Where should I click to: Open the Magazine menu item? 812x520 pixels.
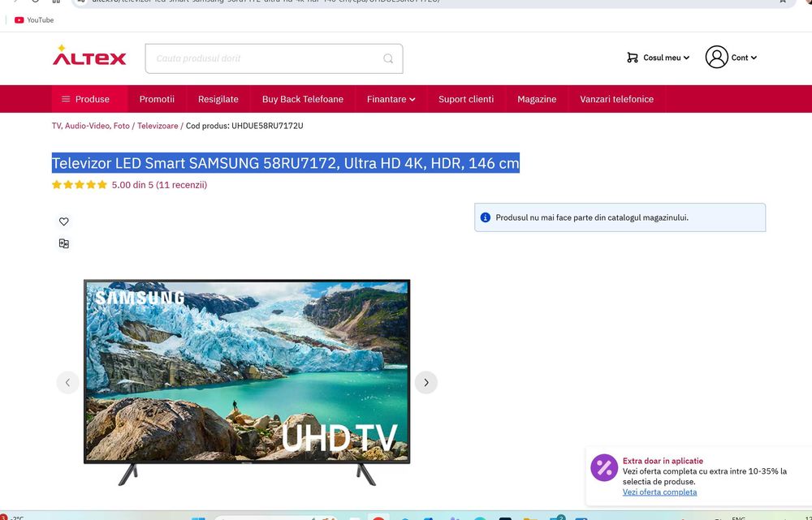(537, 99)
